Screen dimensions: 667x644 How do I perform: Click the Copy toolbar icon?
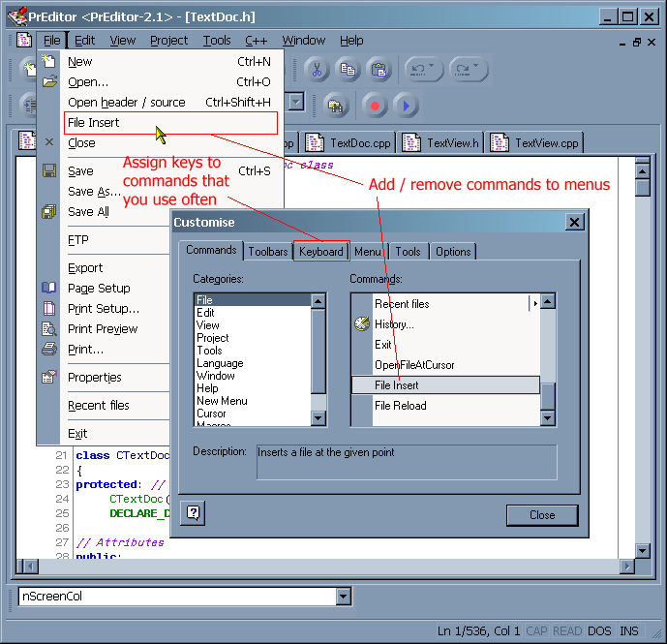coord(348,70)
